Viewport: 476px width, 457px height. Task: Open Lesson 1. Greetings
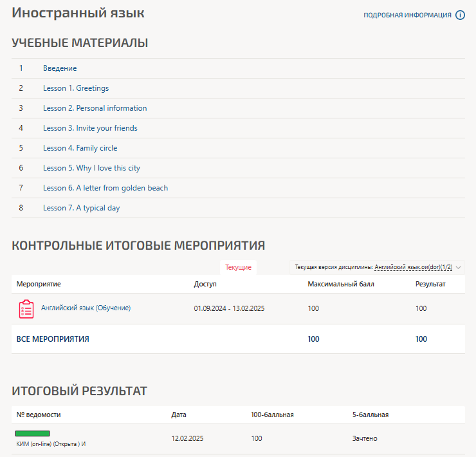76,88
